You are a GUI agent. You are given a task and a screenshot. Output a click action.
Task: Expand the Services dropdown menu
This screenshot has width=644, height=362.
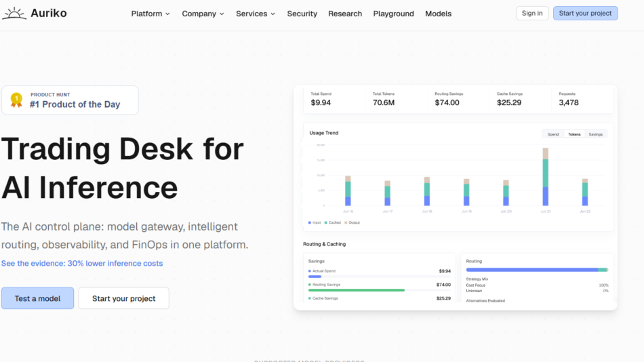tap(256, 14)
